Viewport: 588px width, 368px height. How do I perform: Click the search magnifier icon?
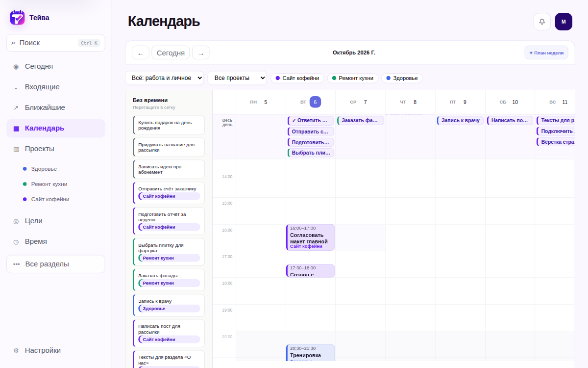[x=13, y=43]
